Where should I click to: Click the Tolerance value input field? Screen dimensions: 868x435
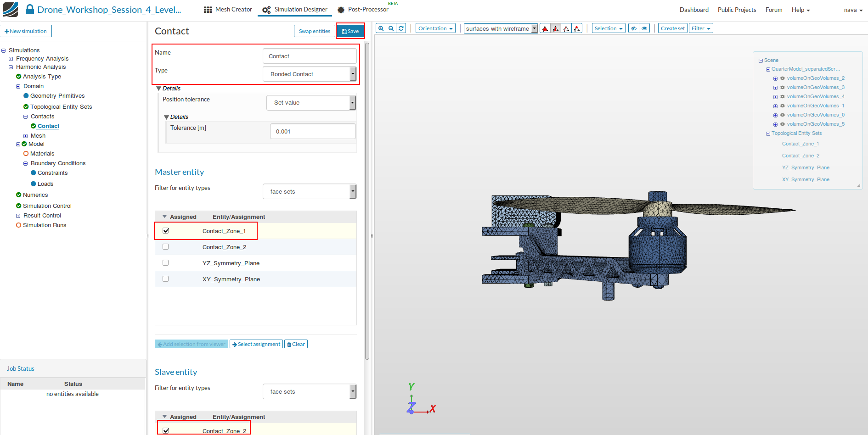coord(313,131)
